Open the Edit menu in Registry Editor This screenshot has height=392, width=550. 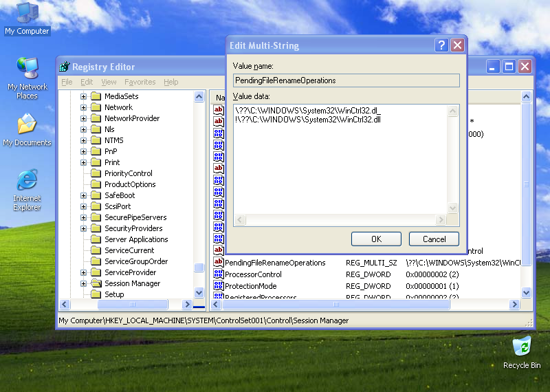(87, 82)
